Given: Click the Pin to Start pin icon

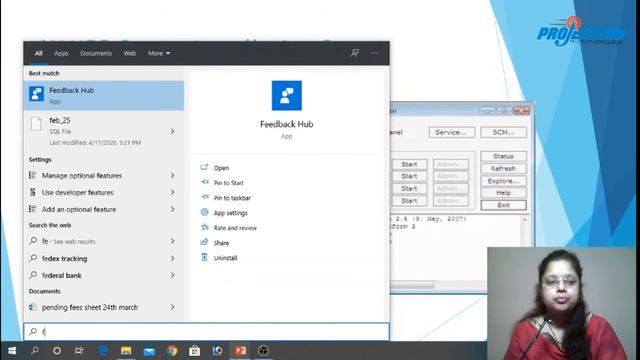Looking at the screenshot, I should coord(204,182).
